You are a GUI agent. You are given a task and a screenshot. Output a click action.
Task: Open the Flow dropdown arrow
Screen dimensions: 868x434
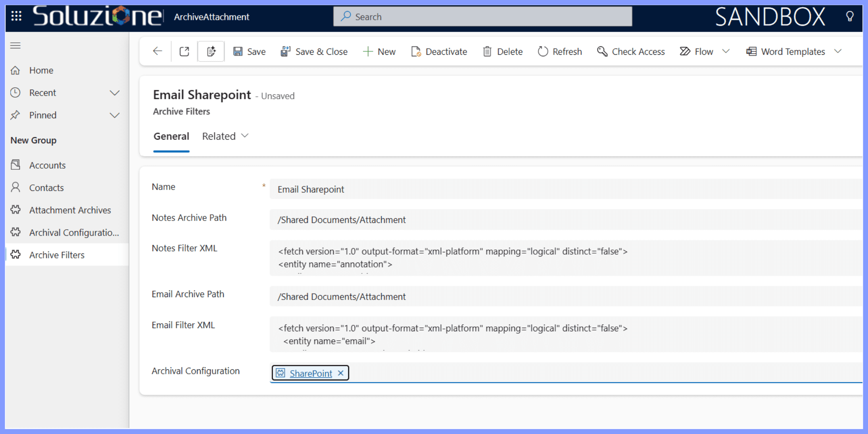(726, 51)
